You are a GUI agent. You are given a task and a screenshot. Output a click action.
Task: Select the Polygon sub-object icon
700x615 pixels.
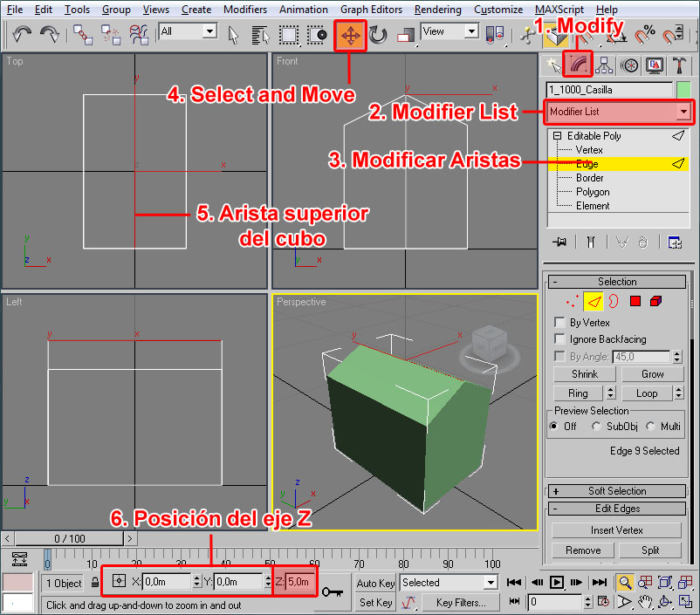(x=635, y=302)
